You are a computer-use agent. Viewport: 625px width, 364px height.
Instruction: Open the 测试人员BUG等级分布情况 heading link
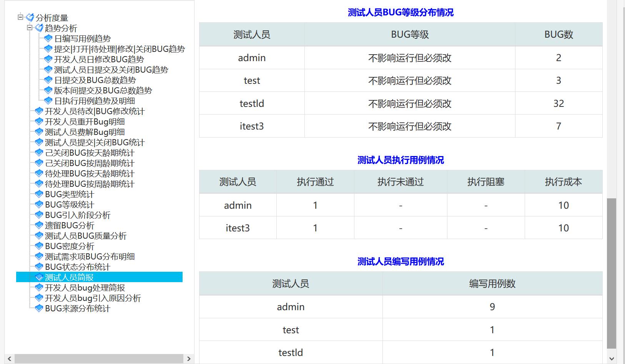click(x=400, y=12)
